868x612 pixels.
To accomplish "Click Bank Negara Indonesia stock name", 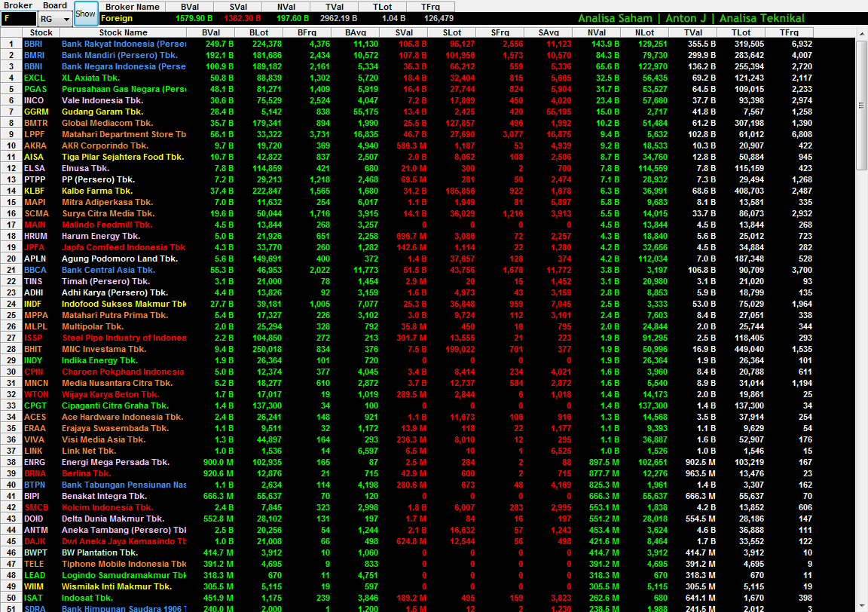I will [x=124, y=66].
